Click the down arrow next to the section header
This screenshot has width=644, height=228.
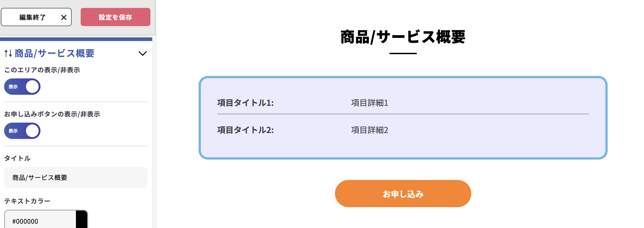[x=143, y=53]
